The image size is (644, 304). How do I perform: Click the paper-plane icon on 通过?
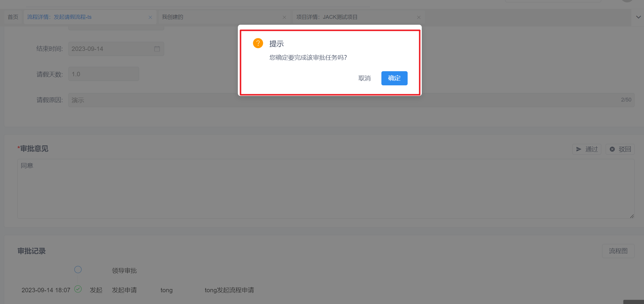(579, 149)
